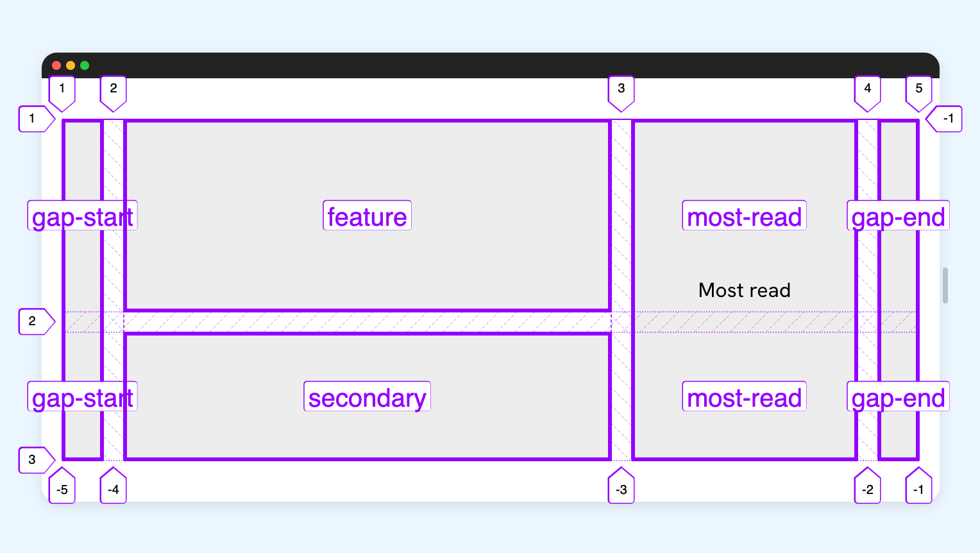Select the column line badge numbered 5
Screen dimensions: 980x553
click(x=918, y=89)
